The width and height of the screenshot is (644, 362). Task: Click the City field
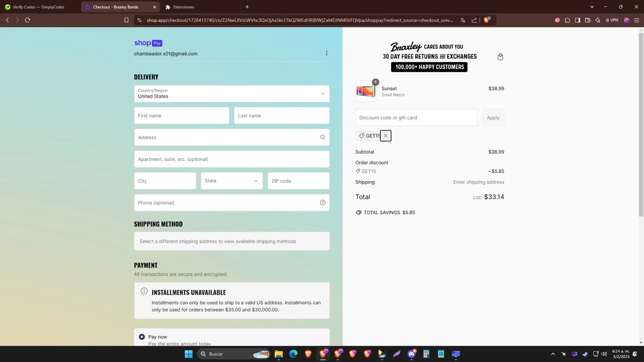coord(165,181)
